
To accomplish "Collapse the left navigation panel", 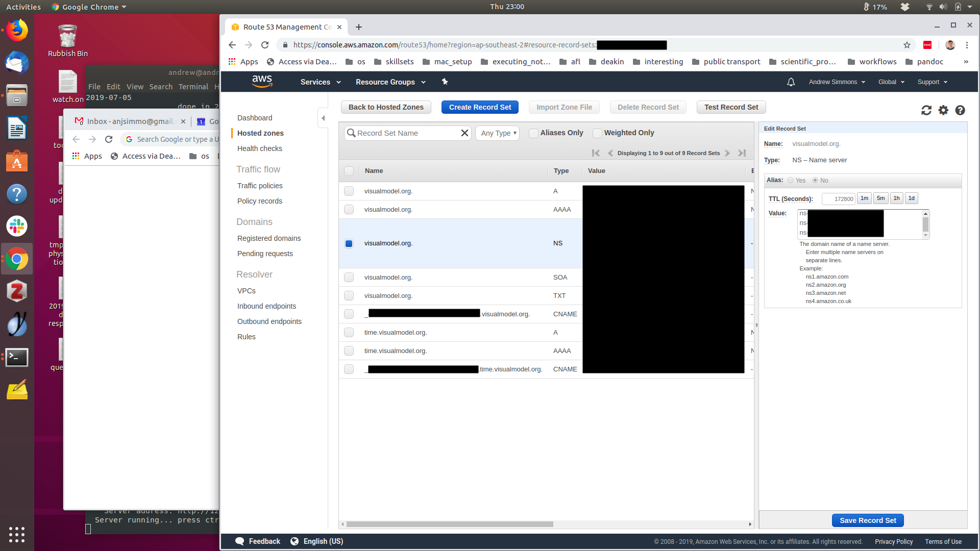I will click(x=323, y=118).
